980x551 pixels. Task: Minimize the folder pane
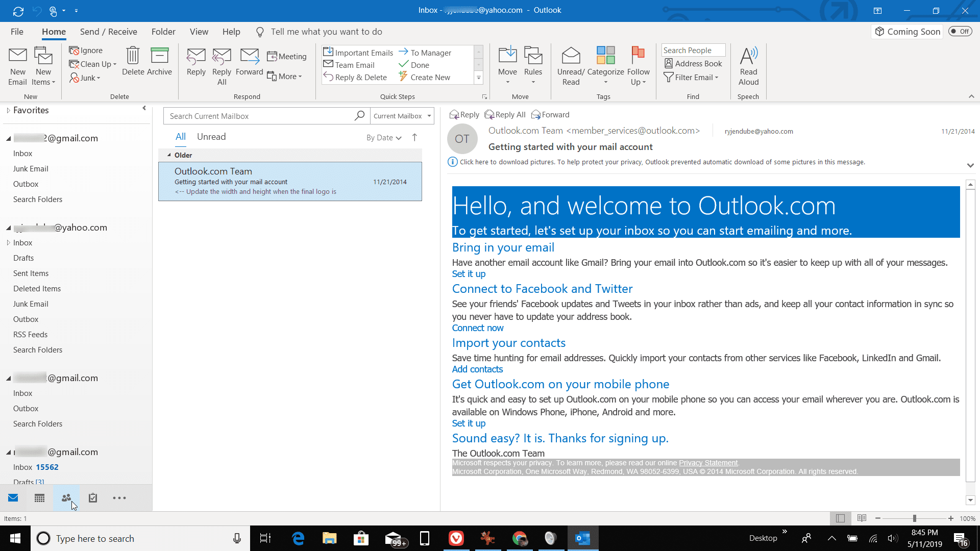(144, 108)
